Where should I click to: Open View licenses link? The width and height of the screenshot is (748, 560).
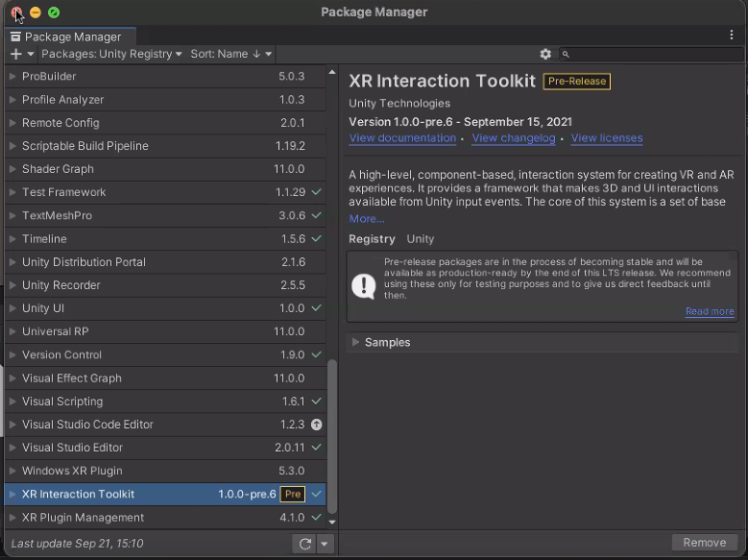[x=606, y=138]
